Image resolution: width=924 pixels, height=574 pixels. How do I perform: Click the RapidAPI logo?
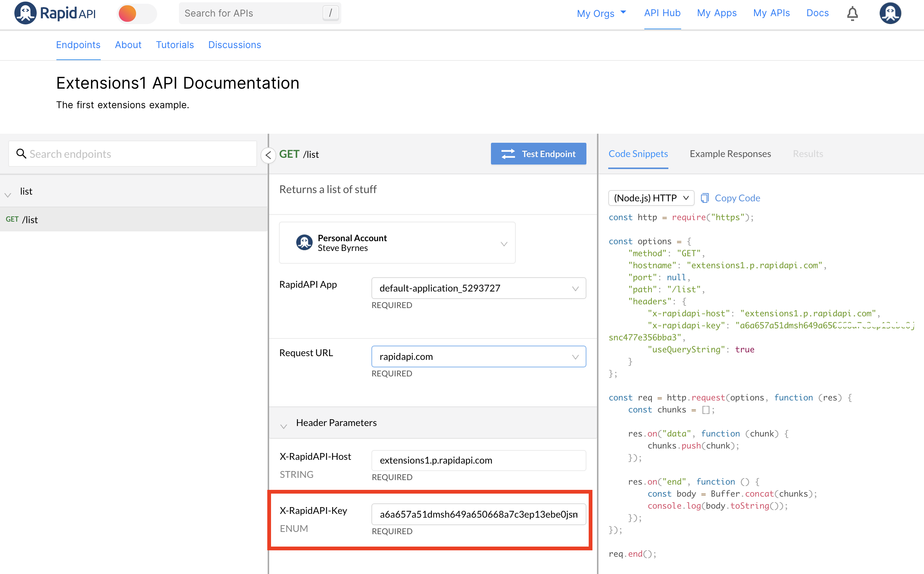[55, 13]
